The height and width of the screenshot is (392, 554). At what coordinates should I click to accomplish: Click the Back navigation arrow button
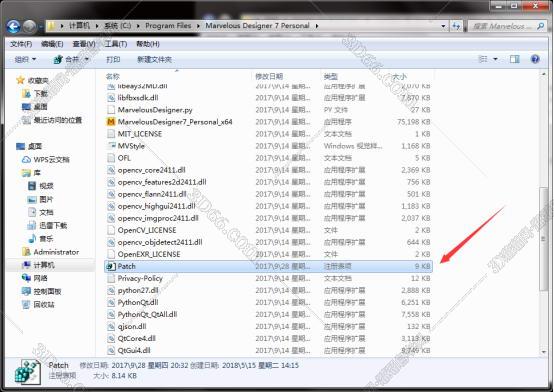click(13, 26)
